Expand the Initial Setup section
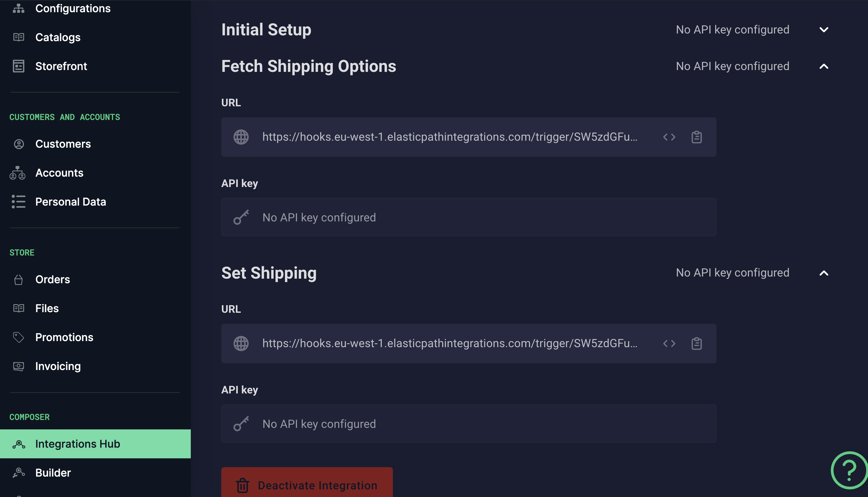 824,30
